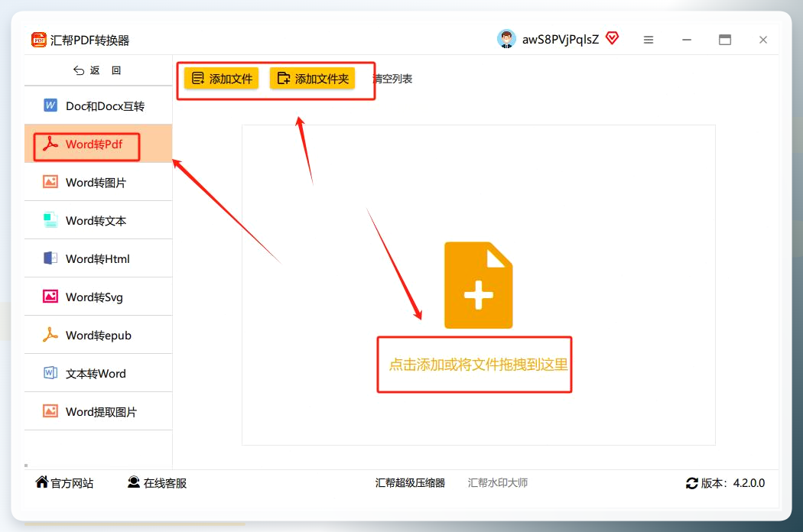Click the HTML icon beside Word转Html

click(x=50, y=258)
